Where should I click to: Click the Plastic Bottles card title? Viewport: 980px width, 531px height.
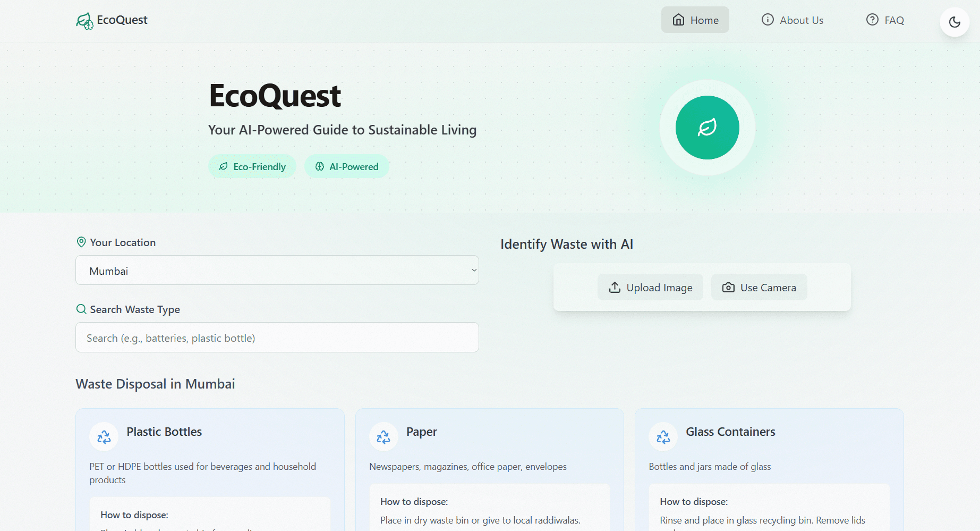pos(164,432)
